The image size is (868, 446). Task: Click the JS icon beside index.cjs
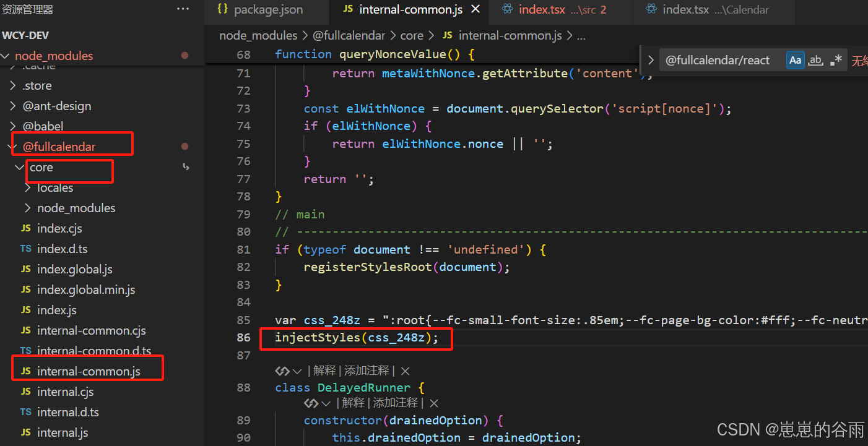pos(25,228)
